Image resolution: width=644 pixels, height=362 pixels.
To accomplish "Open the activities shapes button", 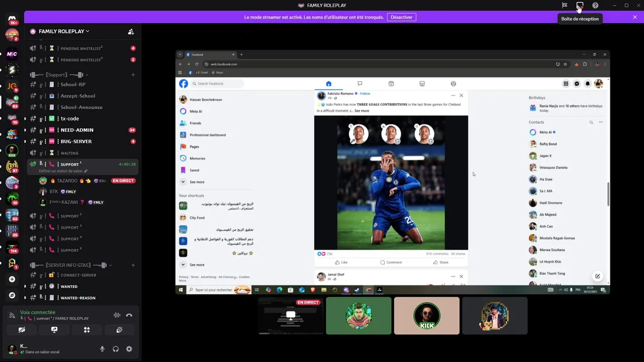I will 87,330.
